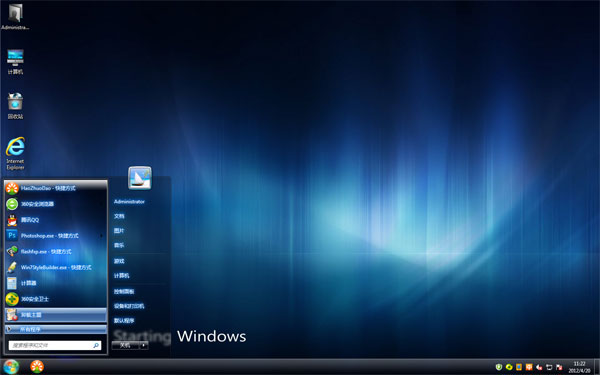This screenshot has height=375, width=600.
Task: Open 默认程序 default programs
Action: pyautogui.click(x=124, y=321)
